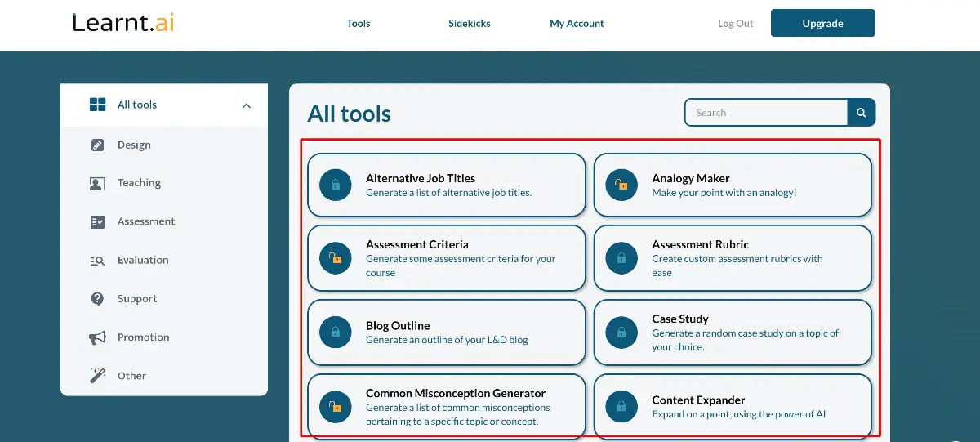
Task: Open the My Account menu
Action: coord(577,24)
